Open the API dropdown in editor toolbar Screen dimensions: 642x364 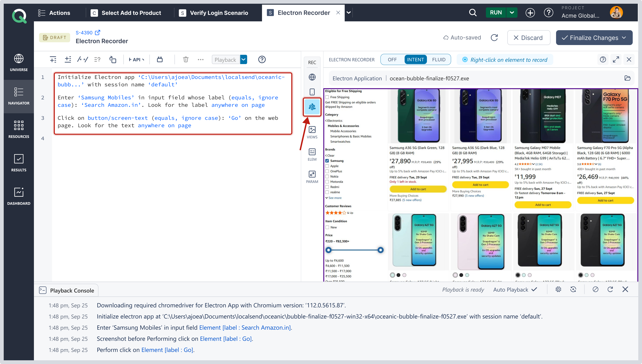coord(136,59)
